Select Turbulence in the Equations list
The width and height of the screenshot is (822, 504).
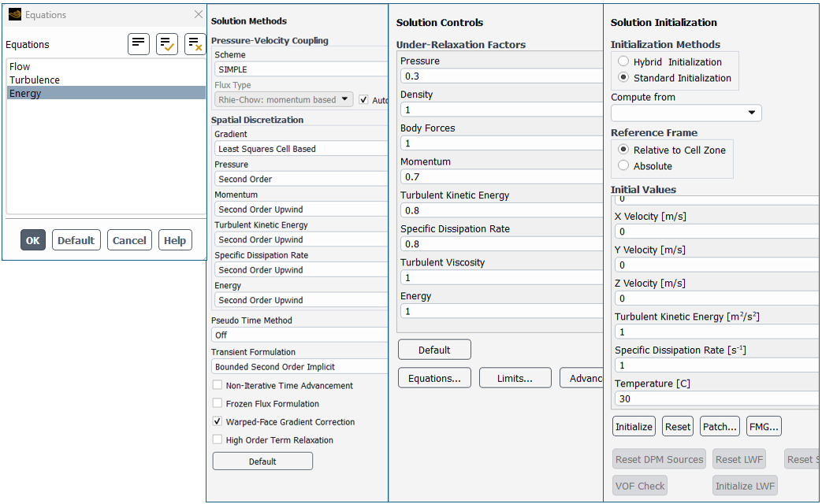[106, 80]
